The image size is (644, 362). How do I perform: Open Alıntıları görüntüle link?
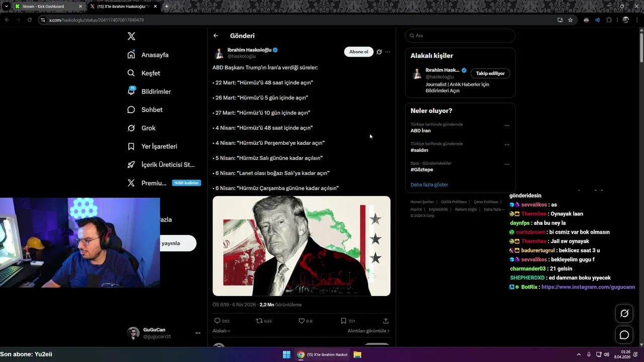tap(368, 331)
